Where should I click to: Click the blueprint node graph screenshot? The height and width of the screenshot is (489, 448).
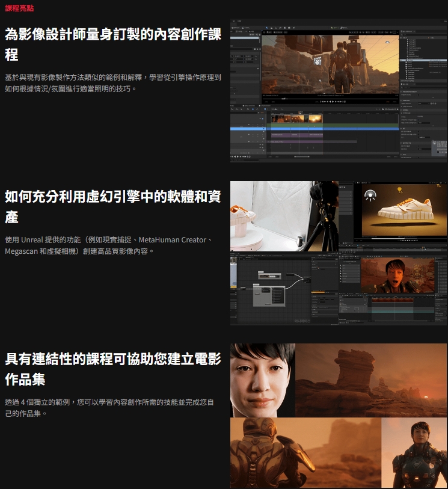(284, 289)
